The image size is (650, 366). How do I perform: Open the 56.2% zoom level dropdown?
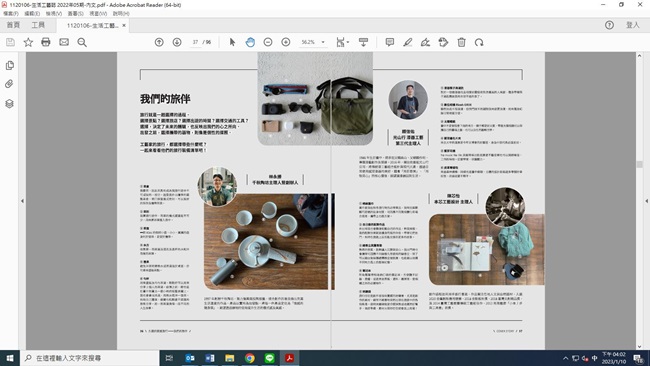[x=313, y=42]
